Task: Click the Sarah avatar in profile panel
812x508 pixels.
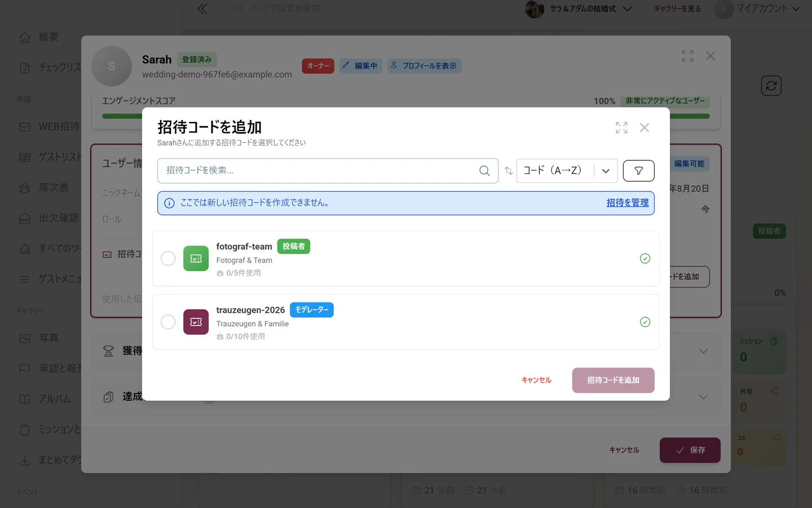Action: 112,66
